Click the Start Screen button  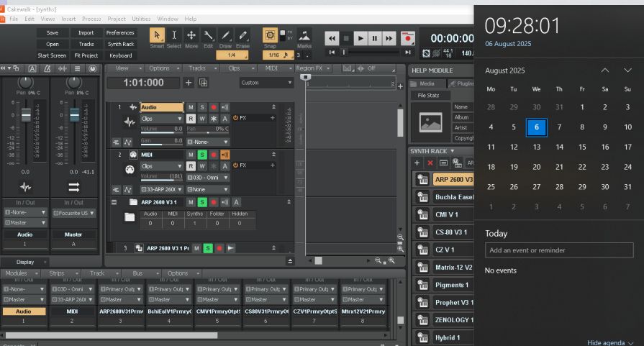[52, 55]
